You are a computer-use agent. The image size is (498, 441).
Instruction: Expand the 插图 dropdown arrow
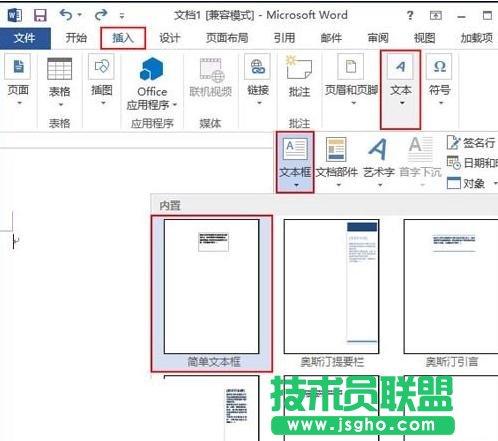click(x=103, y=103)
